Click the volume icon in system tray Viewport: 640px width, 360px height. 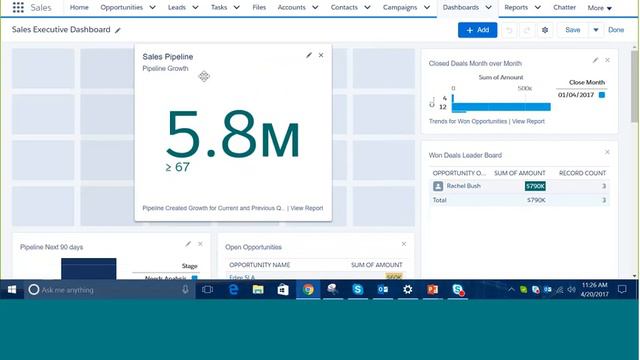pyautogui.click(x=571, y=290)
